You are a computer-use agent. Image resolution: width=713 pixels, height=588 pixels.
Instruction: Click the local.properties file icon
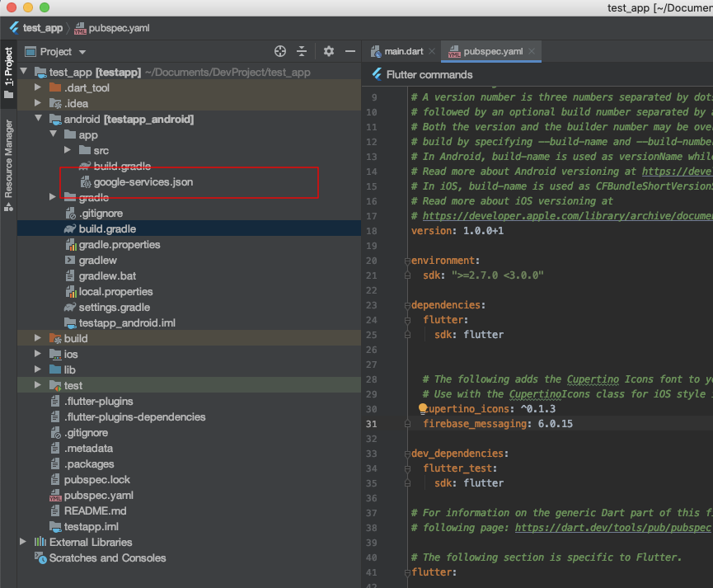pos(71,292)
